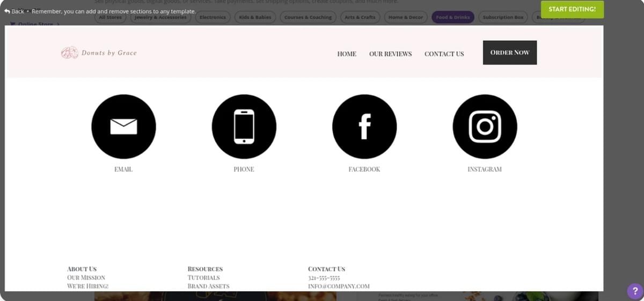The image size is (644, 301).
Task: Click the Contact Us footer heading
Action: 327,269
